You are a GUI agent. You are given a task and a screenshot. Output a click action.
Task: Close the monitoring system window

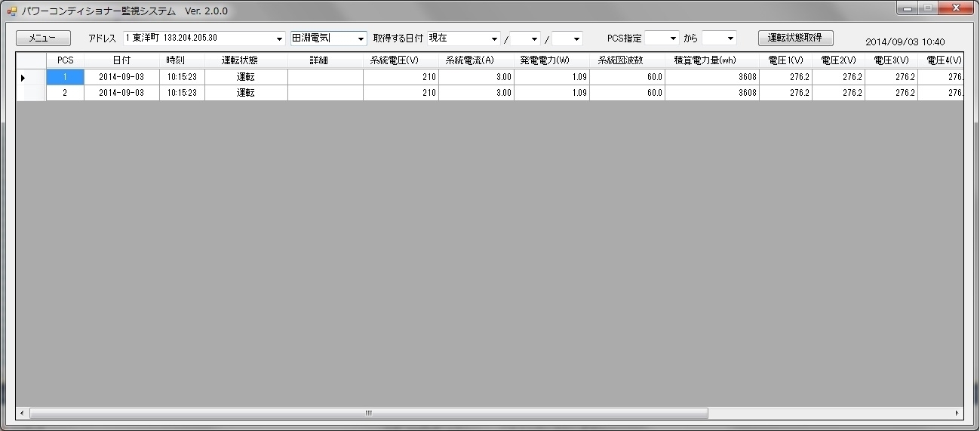coord(954,8)
